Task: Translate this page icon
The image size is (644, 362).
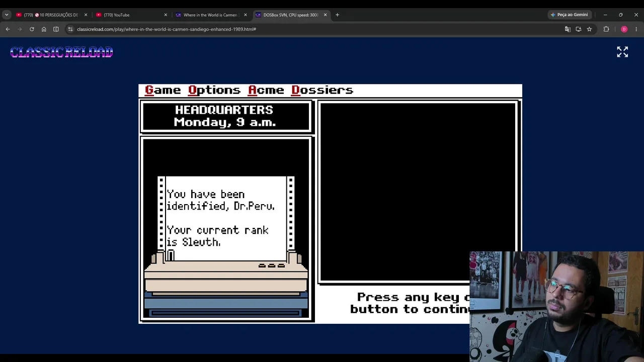Action: click(568, 29)
